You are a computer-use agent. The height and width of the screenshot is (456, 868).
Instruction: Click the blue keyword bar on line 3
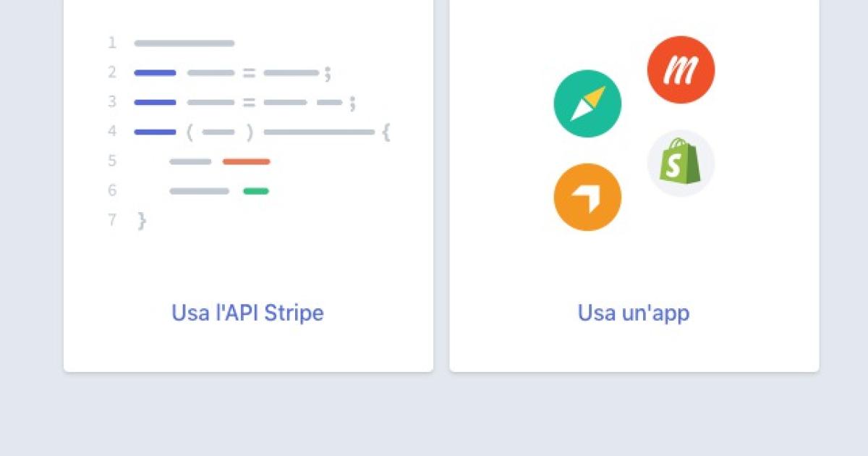click(155, 102)
